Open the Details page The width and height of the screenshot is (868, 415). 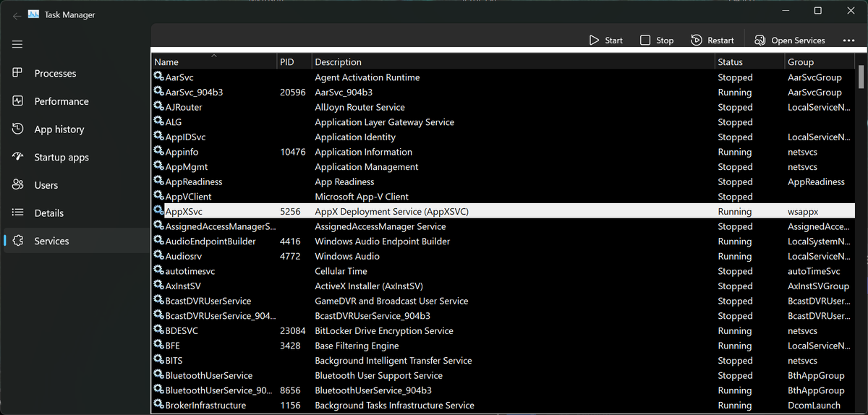tap(75, 213)
